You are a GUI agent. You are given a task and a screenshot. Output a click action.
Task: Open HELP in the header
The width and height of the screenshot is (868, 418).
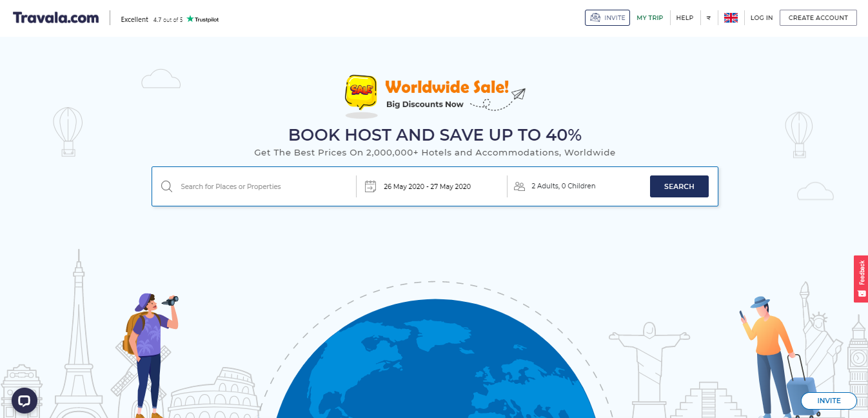pos(684,18)
